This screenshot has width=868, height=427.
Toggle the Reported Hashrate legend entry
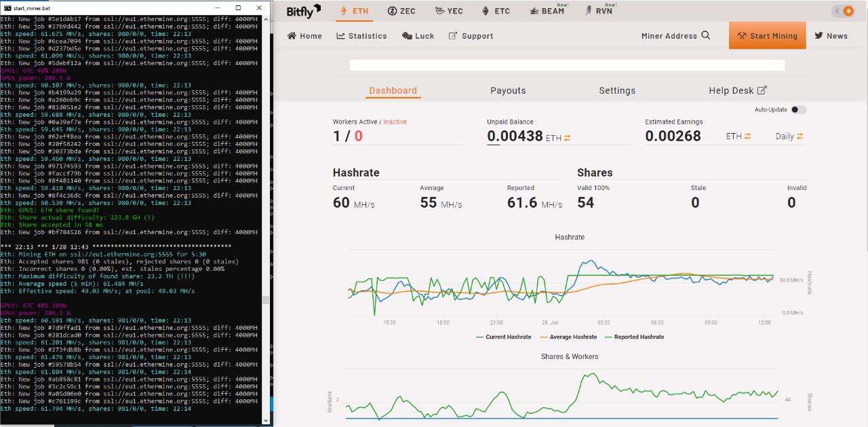(x=635, y=337)
